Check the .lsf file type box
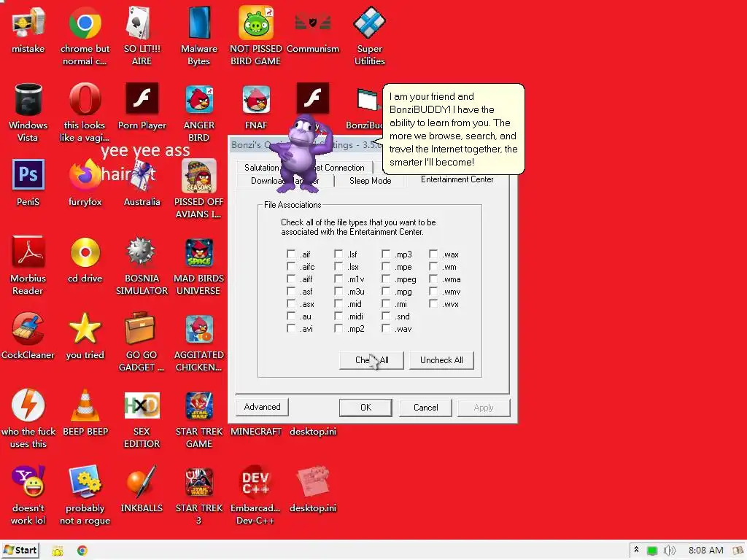Screen dimensions: 747x560 click(338, 254)
